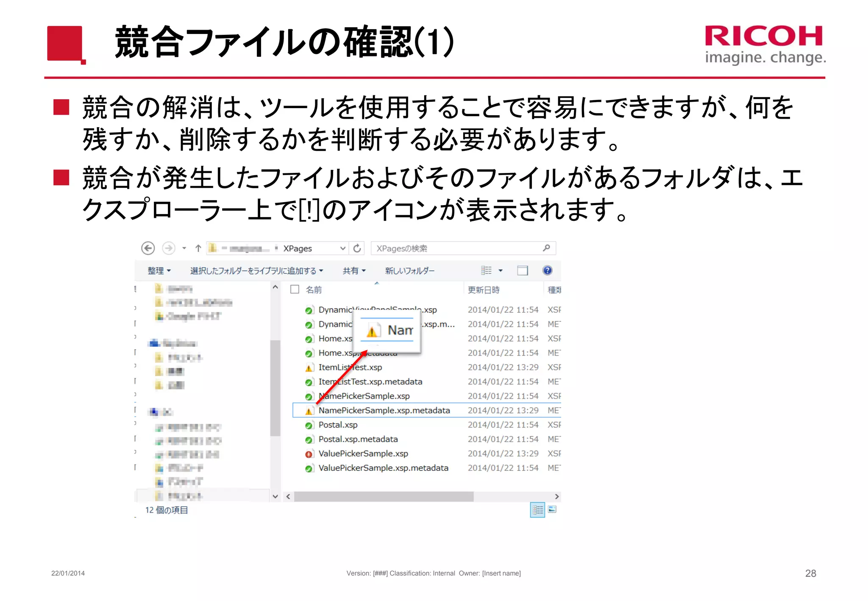Click the XPages address bar path
This screenshot has height=601, width=868.
point(298,248)
